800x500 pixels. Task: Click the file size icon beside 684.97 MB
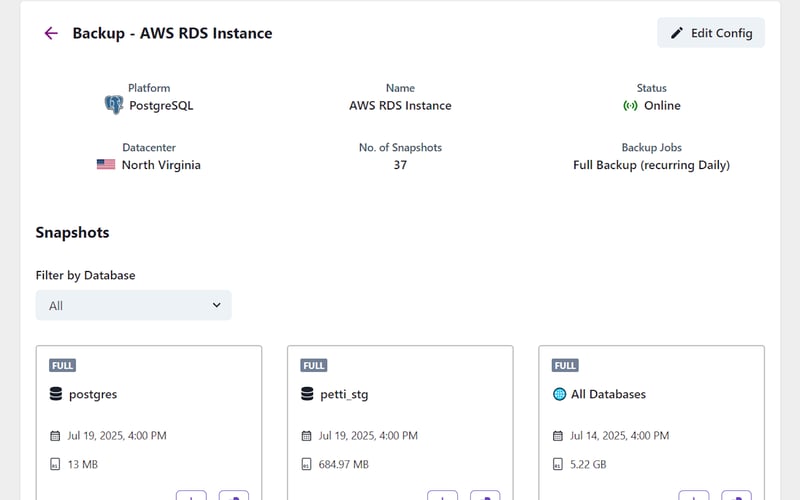tap(308, 464)
